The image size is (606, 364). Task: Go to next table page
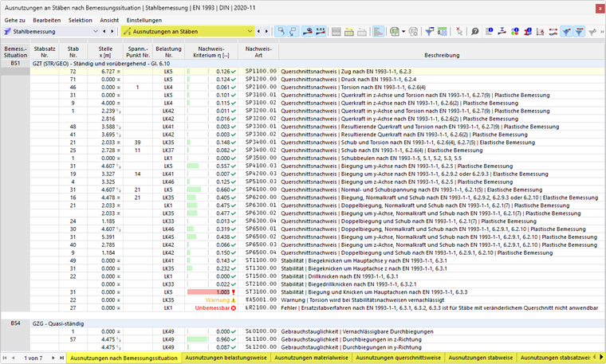pyautogui.click(x=53, y=358)
